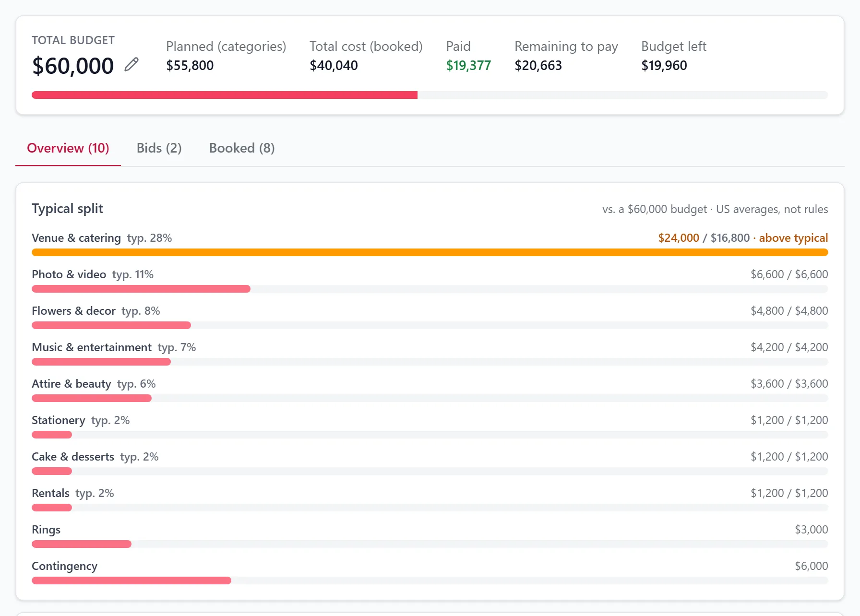The width and height of the screenshot is (860, 616).
Task: Select the Flowers & decor row label
Action: 74,311
